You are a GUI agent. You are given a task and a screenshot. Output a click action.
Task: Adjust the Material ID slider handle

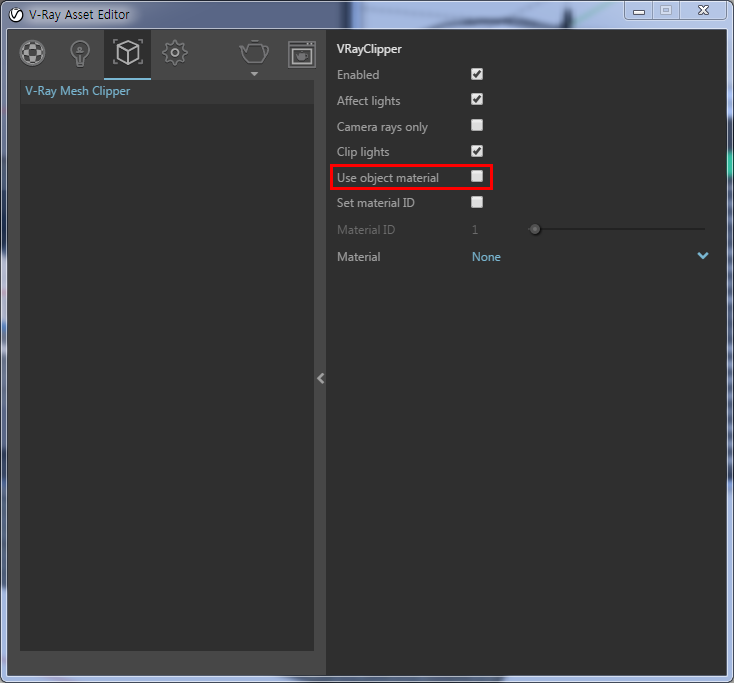pyautogui.click(x=535, y=229)
